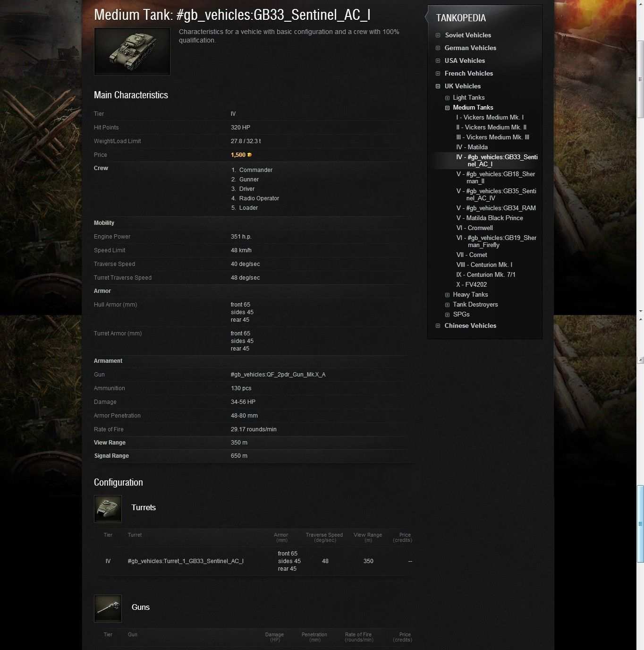The image size is (644, 650).
Task: Open the SPGs category label
Action: (x=461, y=315)
